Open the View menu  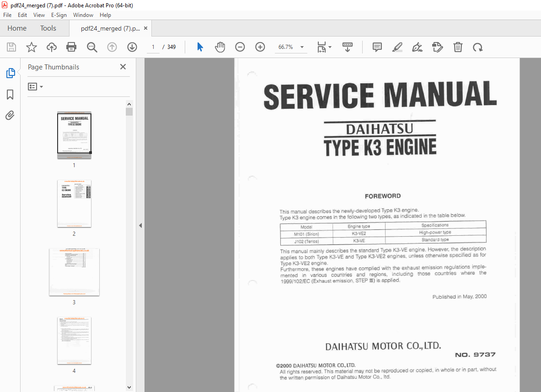pyautogui.click(x=39, y=15)
